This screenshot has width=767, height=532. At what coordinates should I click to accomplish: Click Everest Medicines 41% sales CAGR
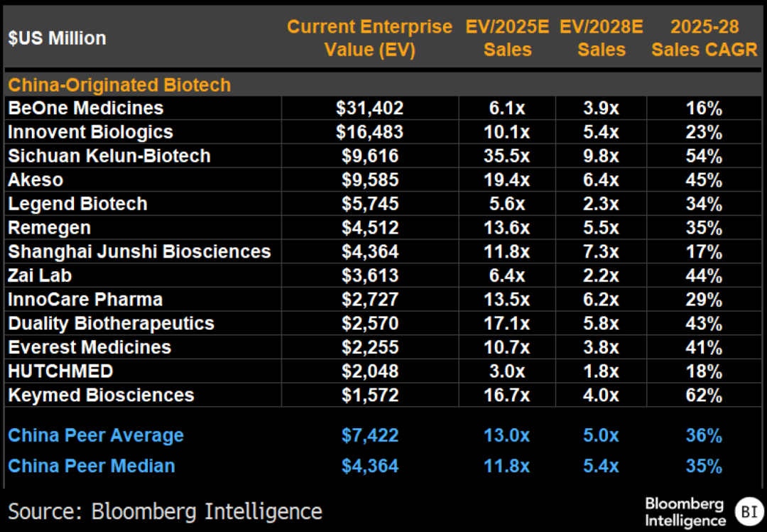click(x=704, y=347)
